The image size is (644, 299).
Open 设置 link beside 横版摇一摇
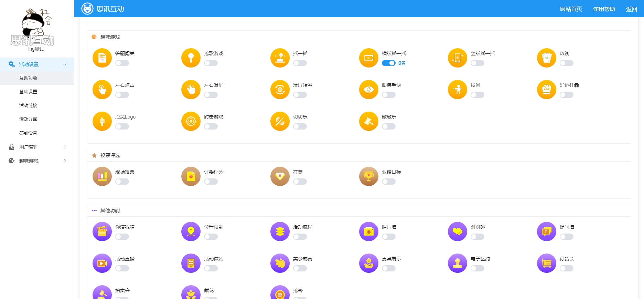click(x=401, y=63)
